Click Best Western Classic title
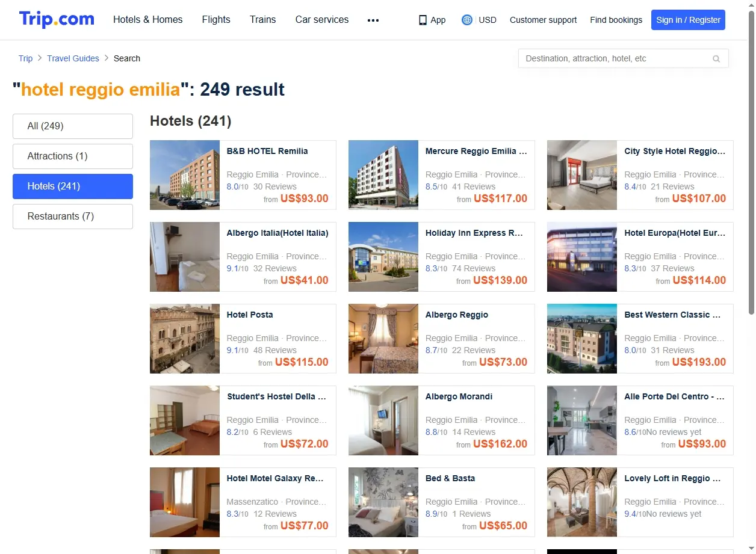The height and width of the screenshot is (554, 756). click(672, 315)
